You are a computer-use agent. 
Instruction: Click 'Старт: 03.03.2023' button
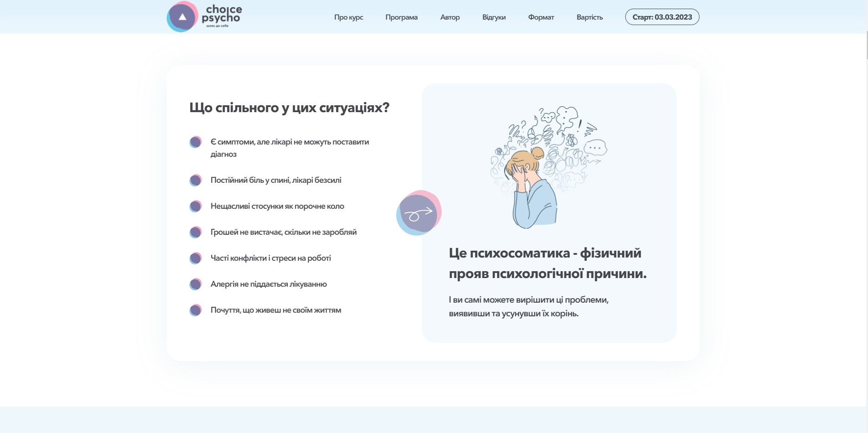point(662,17)
